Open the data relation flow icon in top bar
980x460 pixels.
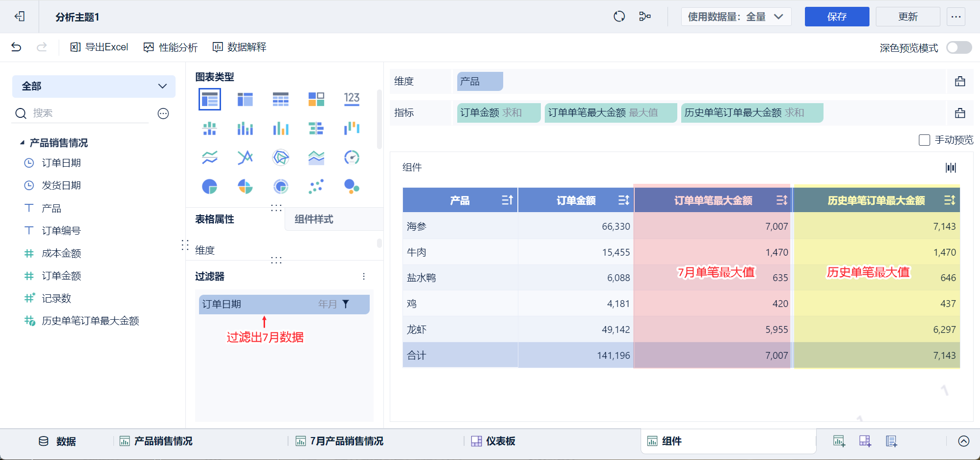645,17
